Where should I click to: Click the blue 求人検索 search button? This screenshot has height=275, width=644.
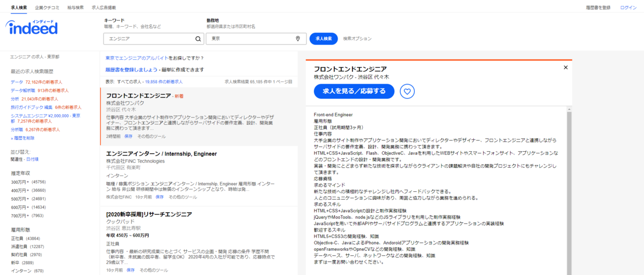(324, 39)
